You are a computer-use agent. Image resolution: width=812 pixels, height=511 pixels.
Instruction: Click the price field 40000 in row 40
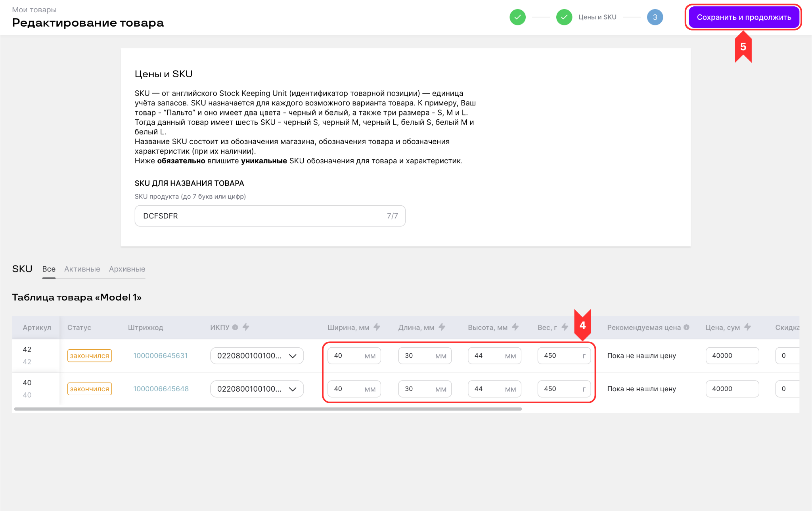(x=732, y=389)
